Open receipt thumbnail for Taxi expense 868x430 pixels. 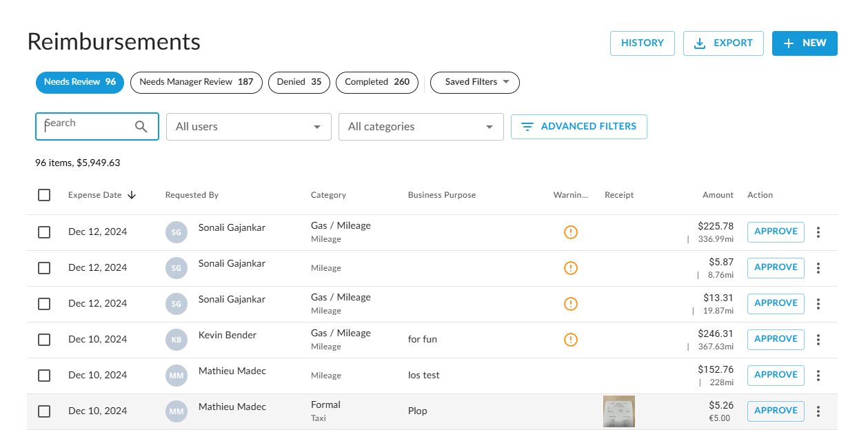[x=618, y=411]
